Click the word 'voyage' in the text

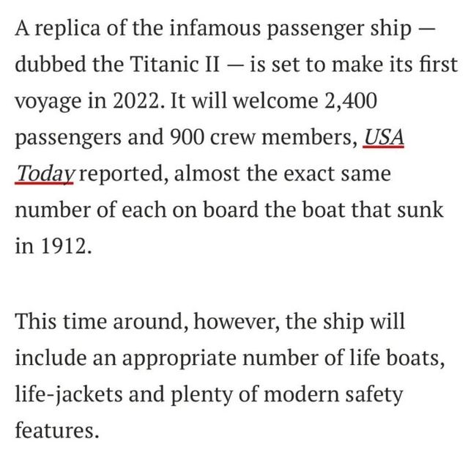click(48, 103)
